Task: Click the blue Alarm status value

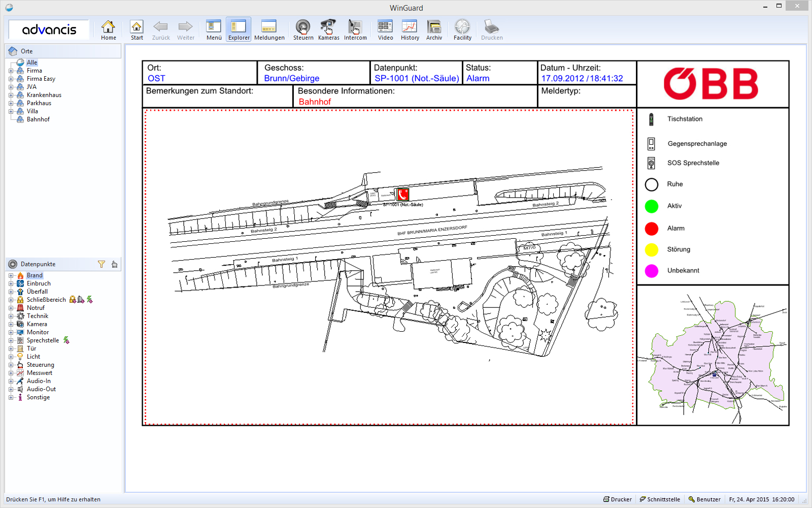Action: click(x=478, y=78)
